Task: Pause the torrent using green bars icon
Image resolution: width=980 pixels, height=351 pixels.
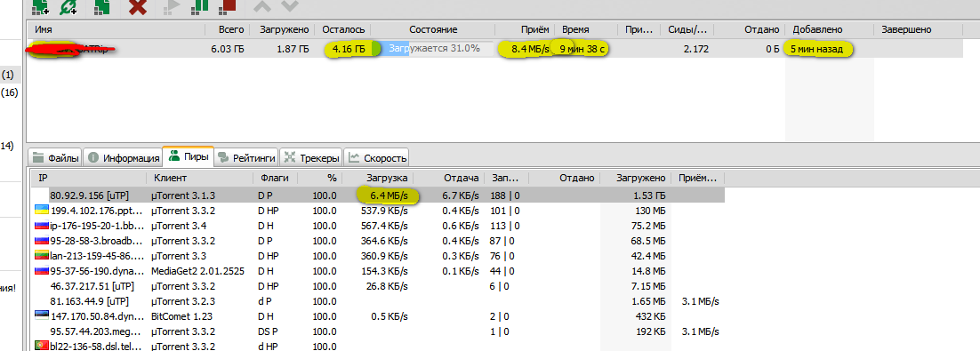Action: click(200, 6)
